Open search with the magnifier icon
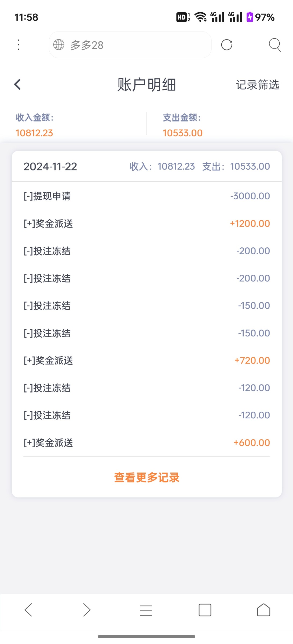The height and width of the screenshot is (644, 293). (x=274, y=45)
